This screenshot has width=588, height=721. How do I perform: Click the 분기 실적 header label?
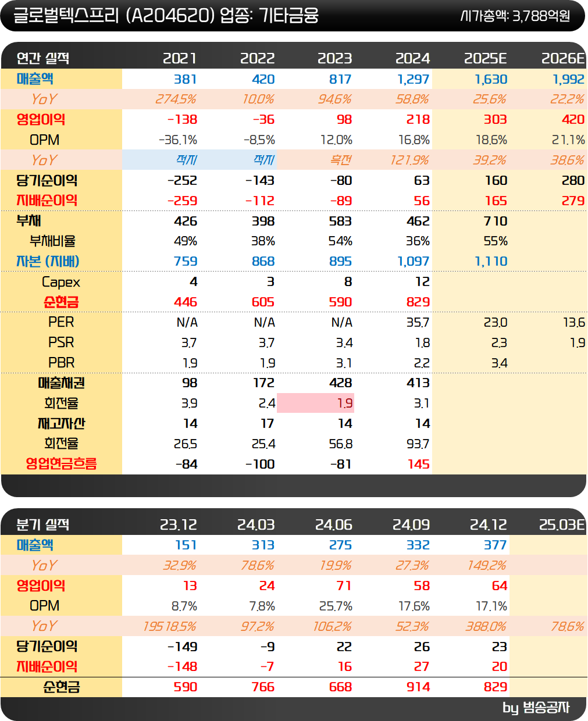click(x=42, y=524)
